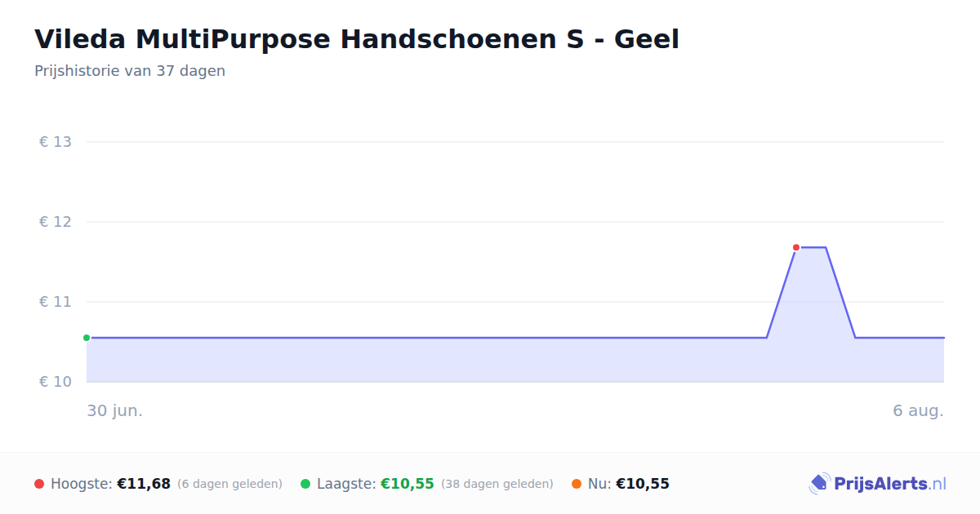Click the red highest-price marker on chart
980x514 pixels.
(x=796, y=247)
